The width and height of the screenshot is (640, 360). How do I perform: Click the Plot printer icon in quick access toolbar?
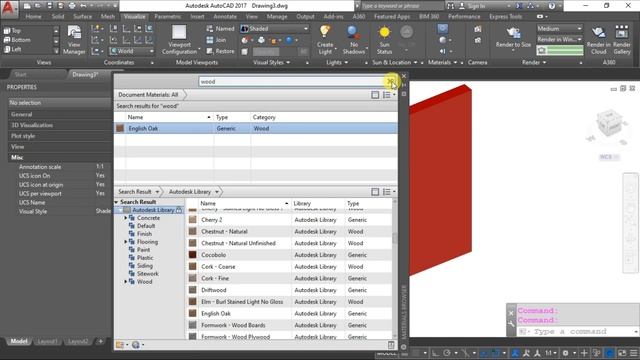click(x=72, y=6)
